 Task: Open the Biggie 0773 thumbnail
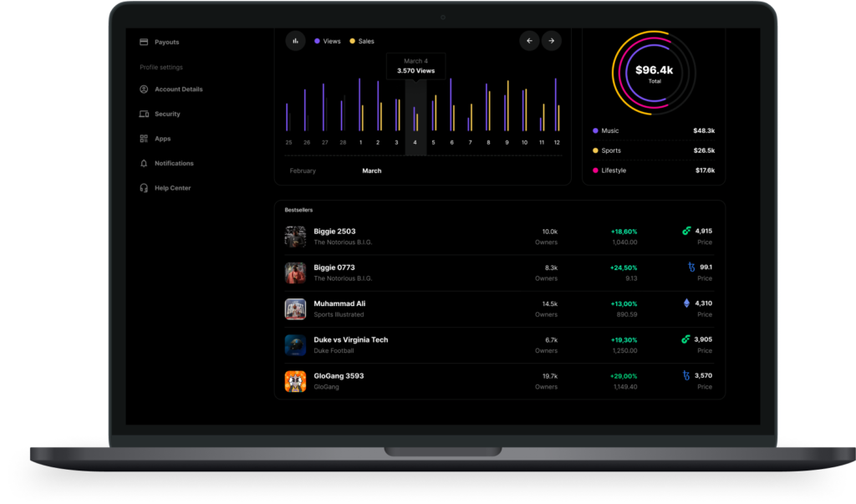(295, 273)
